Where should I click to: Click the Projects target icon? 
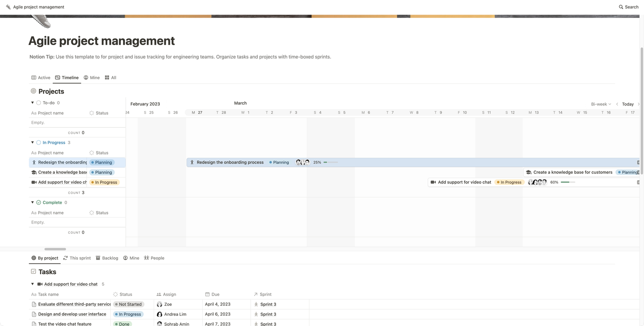[33, 91]
